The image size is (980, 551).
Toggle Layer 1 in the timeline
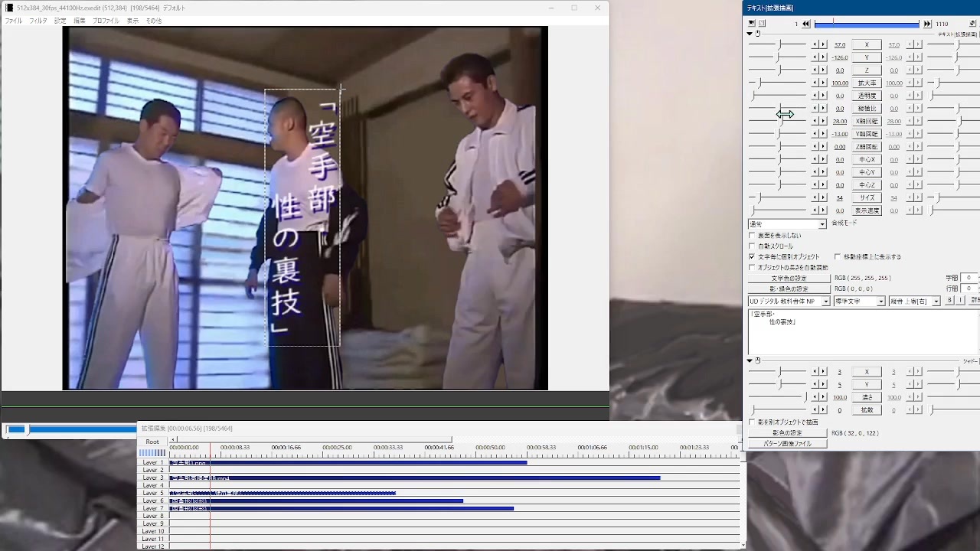pos(153,463)
